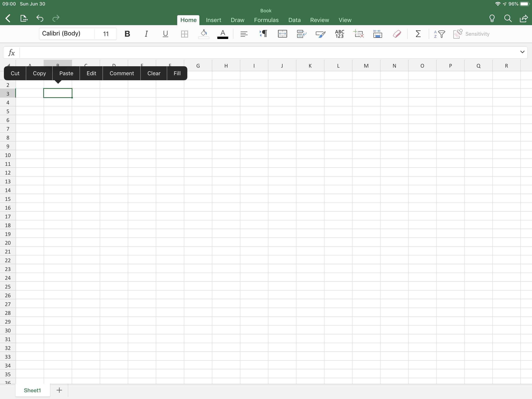Open the File menu icon

[x=24, y=18]
